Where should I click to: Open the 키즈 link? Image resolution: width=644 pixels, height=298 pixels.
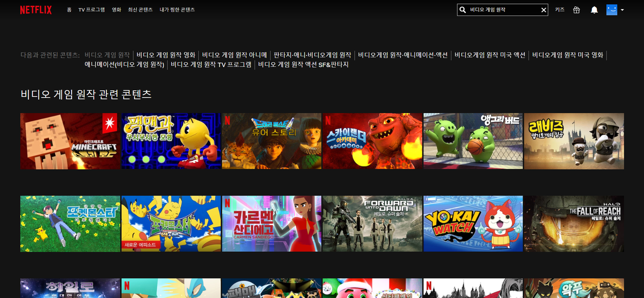pyautogui.click(x=560, y=10)
